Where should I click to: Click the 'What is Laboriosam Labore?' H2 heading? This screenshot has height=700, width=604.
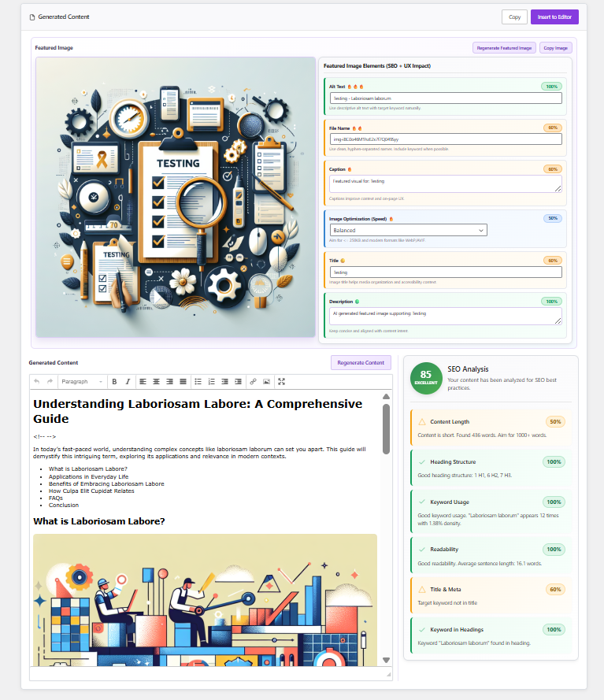[x=99, y=521]
